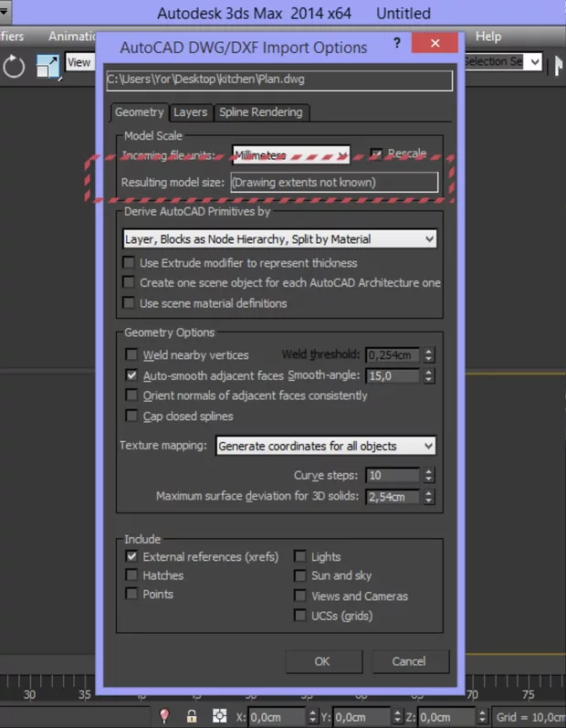The image size is (566, 728).
Task: Switch to the Layers tab
Action: pyautogui.click(x=191, y=112)
